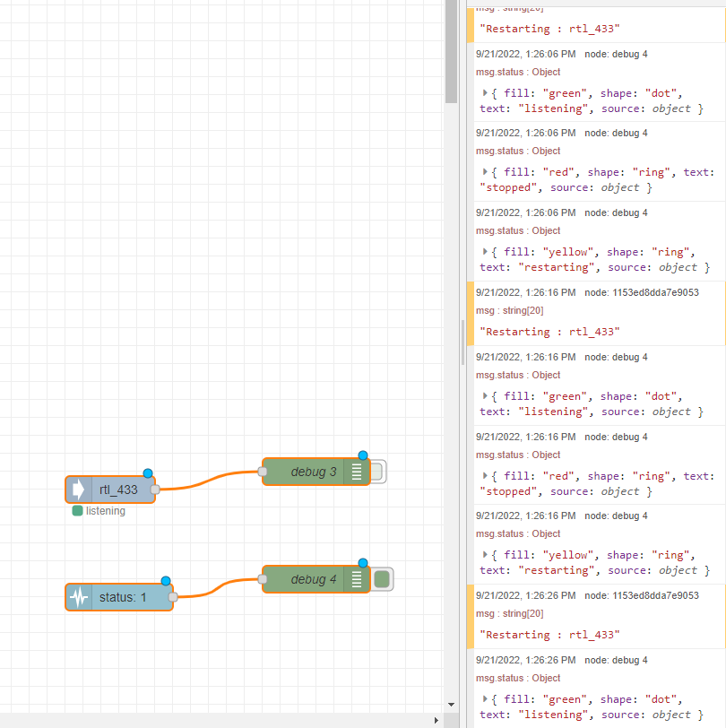The image size is (726, 728).
Task: Click "Restarting : rtl_433" message at 1:26:26 PM
Action: pyautogui.click(x=549, y=635)
